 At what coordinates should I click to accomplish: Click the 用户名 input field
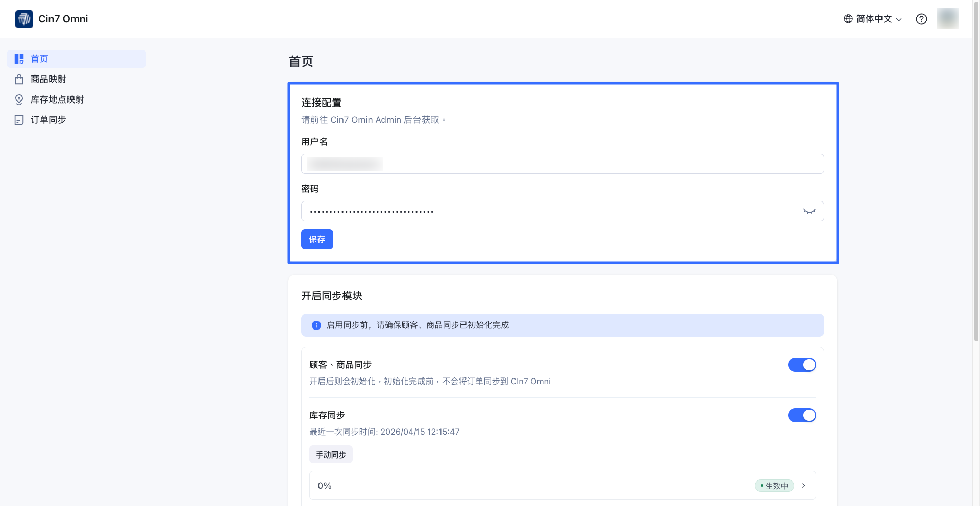[x=562, y=164]
